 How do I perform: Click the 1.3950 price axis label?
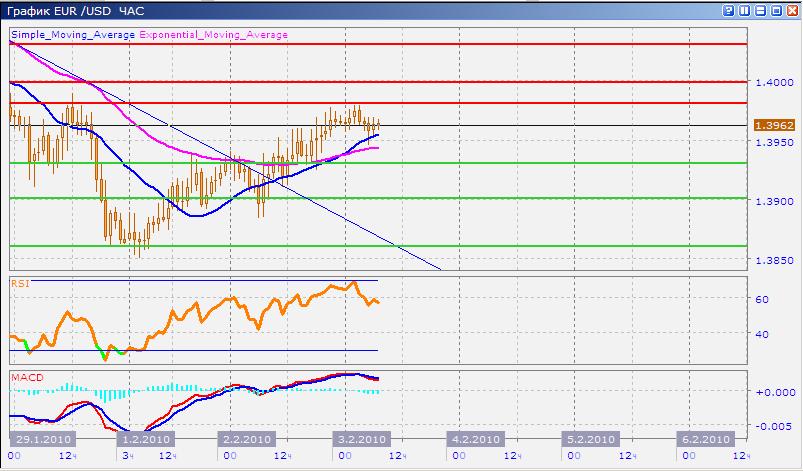click(x=775, y=142)
